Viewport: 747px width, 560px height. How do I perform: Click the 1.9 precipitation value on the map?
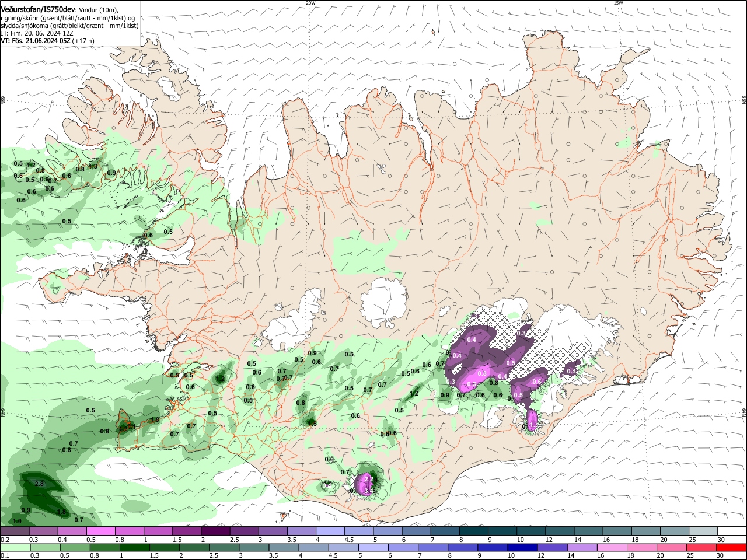(155, 420)
